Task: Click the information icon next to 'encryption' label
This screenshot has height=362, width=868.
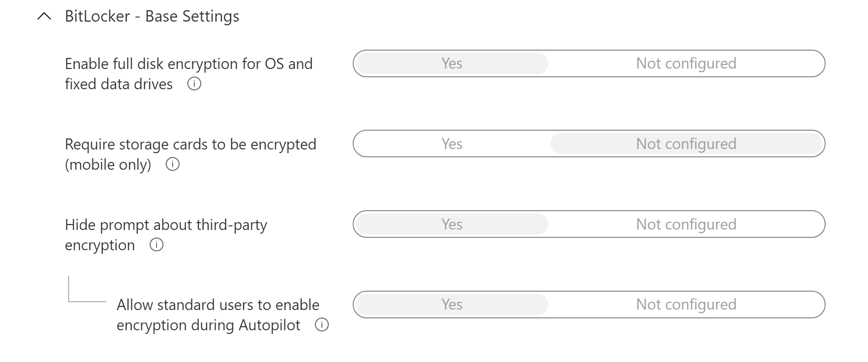Action: (157, 246)
